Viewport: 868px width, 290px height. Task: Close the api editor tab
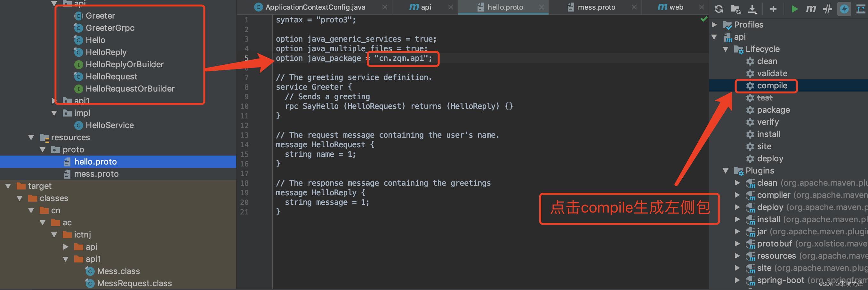(x=451, y=7)
